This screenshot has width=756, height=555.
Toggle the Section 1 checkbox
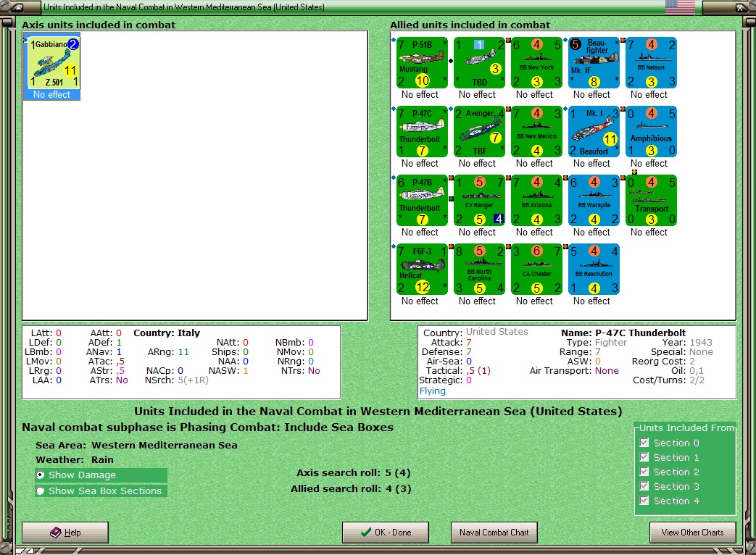(644, 457)
